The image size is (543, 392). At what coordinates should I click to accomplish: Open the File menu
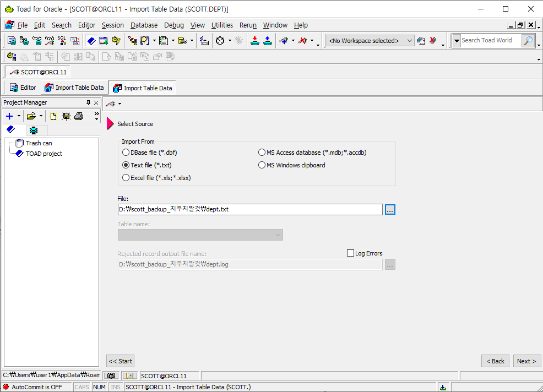tap(23, 25)
